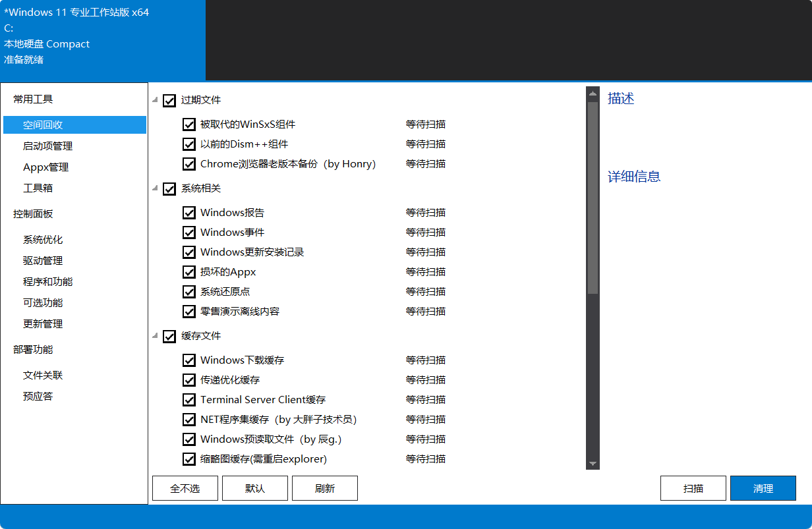
Task: Switch to Appx管理 page
Action: (x=45, y=167)
